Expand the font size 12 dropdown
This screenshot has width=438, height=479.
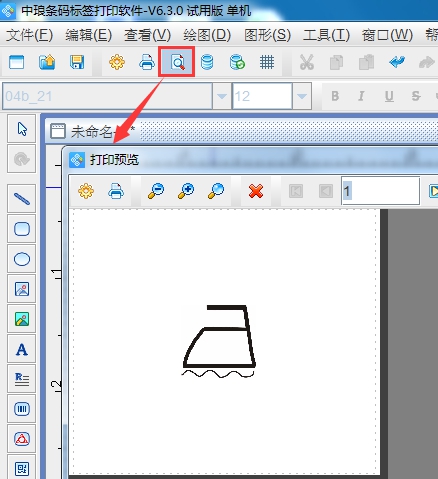tap(302, 96)
